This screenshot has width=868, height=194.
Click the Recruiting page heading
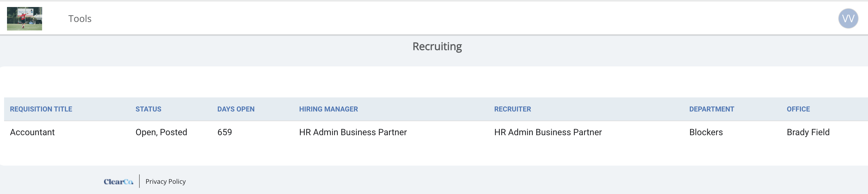tap(437, 47)
